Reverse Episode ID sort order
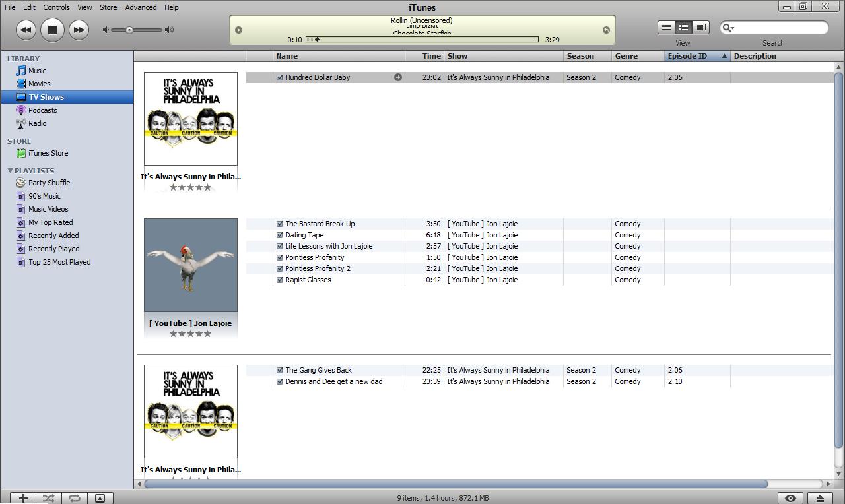Image resolution: width=845 pixels, height=504 pixels. pos(697,56)
